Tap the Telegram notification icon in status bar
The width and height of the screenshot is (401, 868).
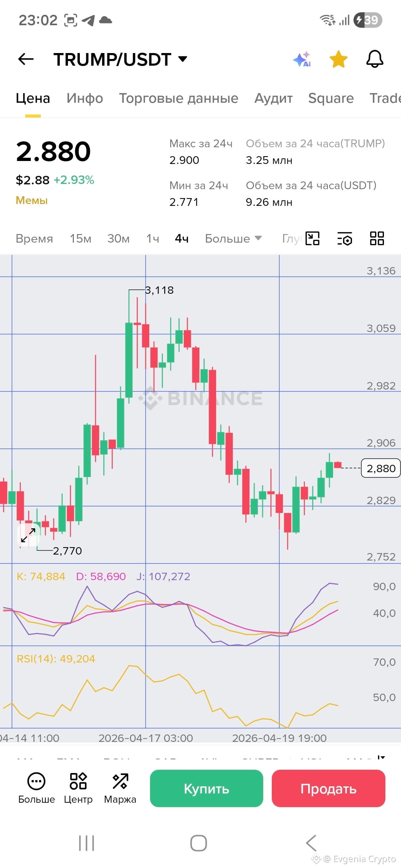(x=88, y=20)
